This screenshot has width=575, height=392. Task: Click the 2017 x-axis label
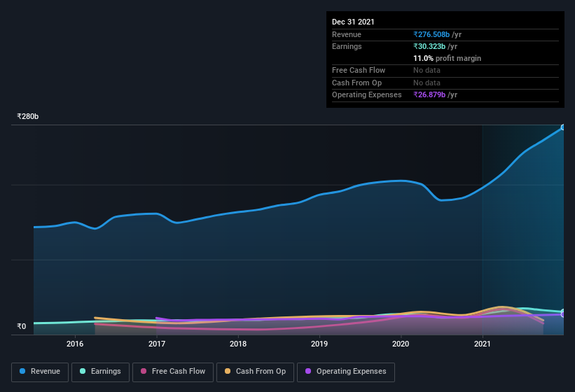click(x=157, y=344)
